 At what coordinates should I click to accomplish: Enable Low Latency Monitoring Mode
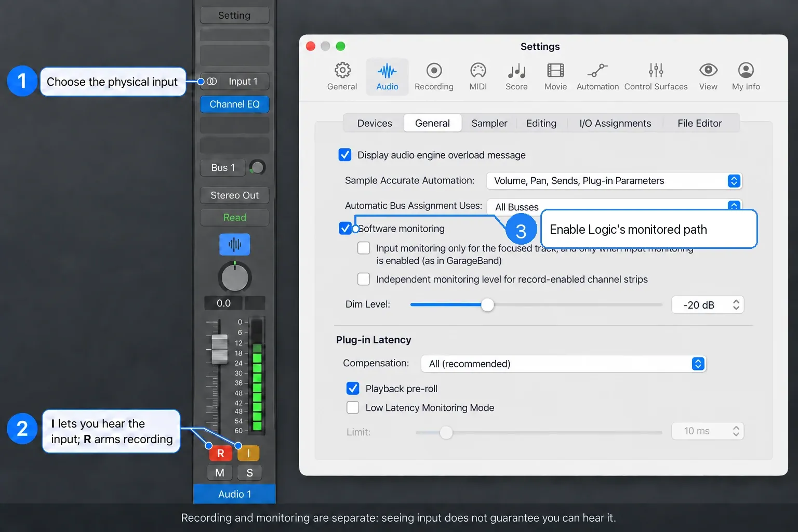pyautogui.click(x=353, y=408)
